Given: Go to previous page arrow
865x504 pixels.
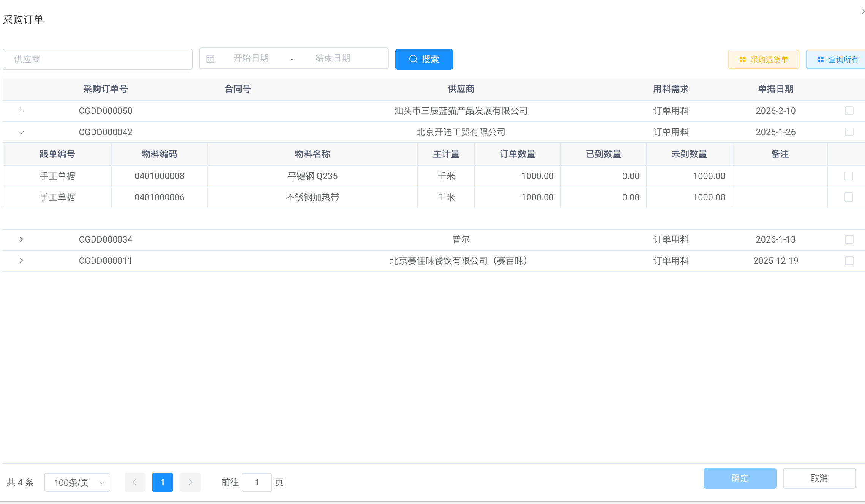Looking at the screenshot, I should 134,482.
